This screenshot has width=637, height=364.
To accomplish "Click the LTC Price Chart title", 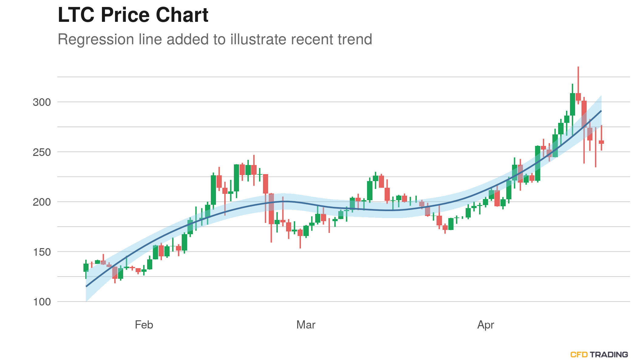I will coord(133,15).
